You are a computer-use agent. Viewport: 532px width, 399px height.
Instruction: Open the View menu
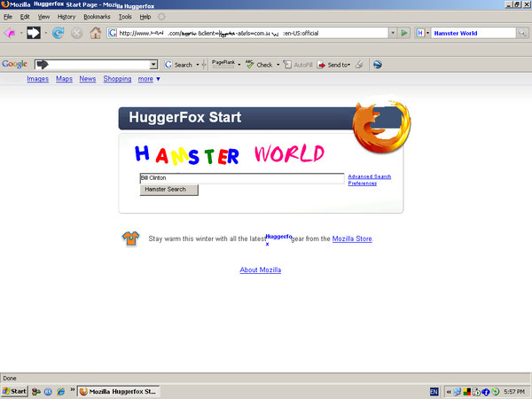[43, 17]
